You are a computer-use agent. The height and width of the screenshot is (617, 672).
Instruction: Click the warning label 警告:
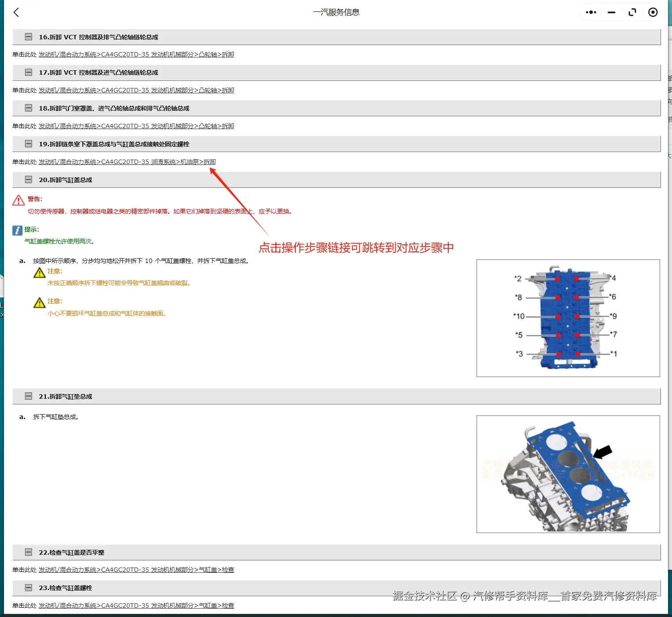[35, 199]
